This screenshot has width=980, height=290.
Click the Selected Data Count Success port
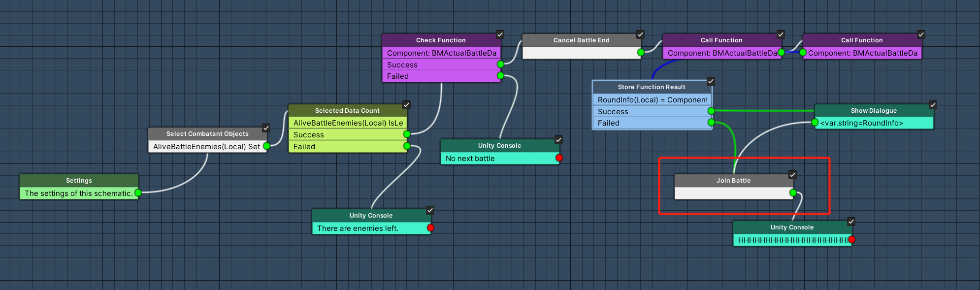[x=407, y=134]
